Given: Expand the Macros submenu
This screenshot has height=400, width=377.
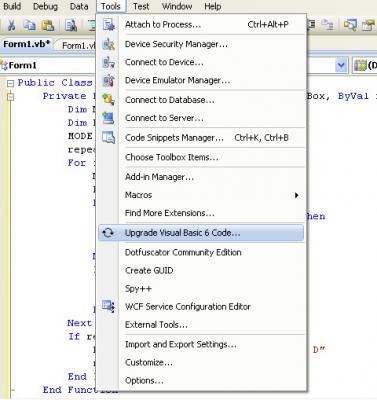Looking at the screenshot, I should pyautogui.click(x=201, y=195).
